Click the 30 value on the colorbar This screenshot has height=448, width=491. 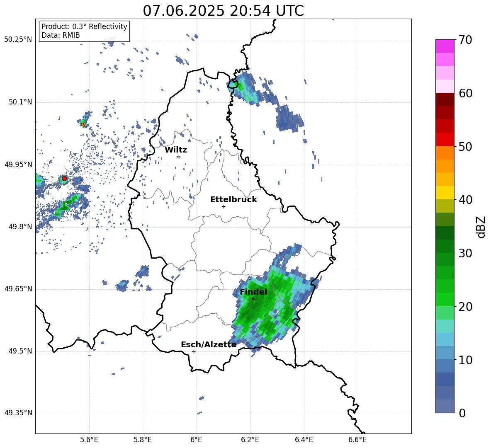466,253
